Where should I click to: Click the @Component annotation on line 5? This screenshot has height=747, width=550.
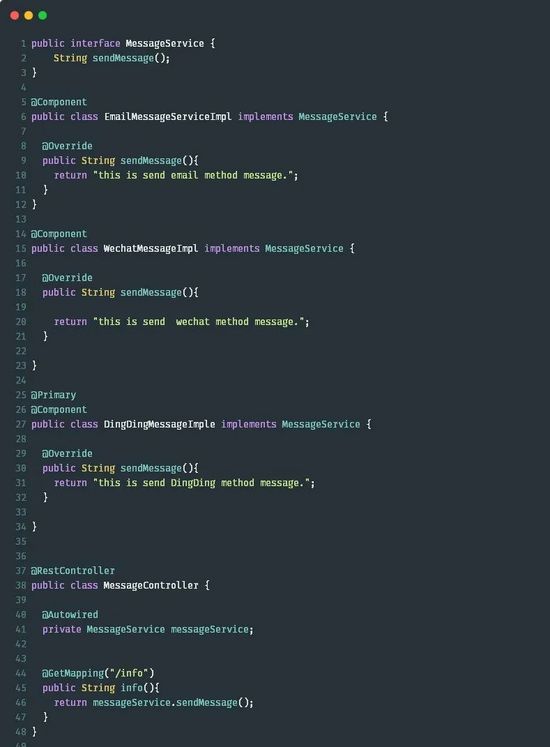click(59, 102)
